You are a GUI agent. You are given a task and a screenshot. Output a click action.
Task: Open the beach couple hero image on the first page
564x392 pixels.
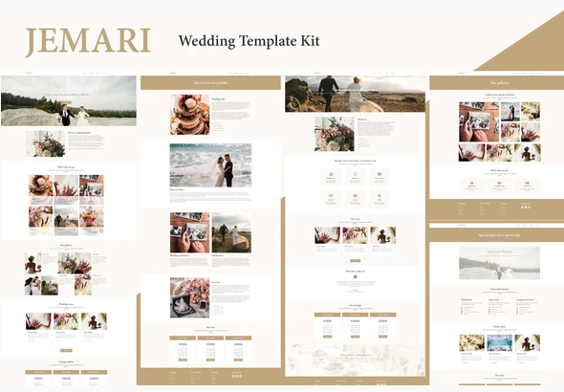(x=69, y=100)
